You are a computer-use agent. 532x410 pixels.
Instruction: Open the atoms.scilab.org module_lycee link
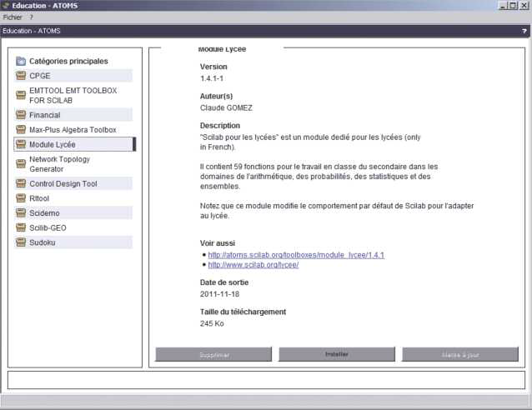[x=296, y=254]
